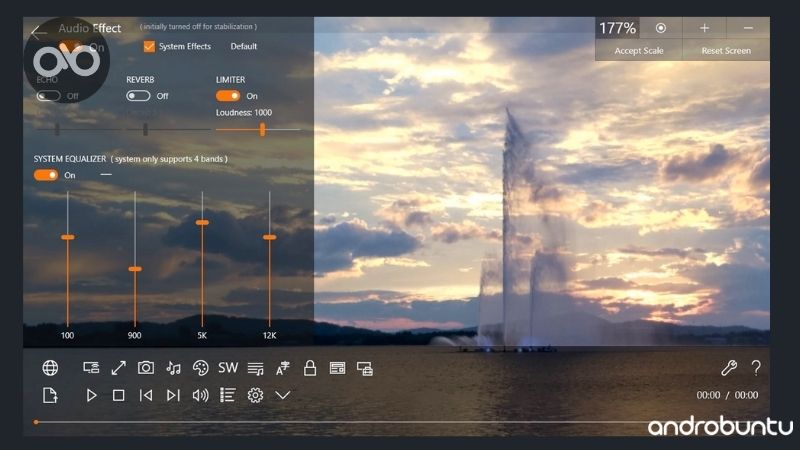Viewport: 800px width, 450px height.
Task: Click the Default button
Action: 243,46
